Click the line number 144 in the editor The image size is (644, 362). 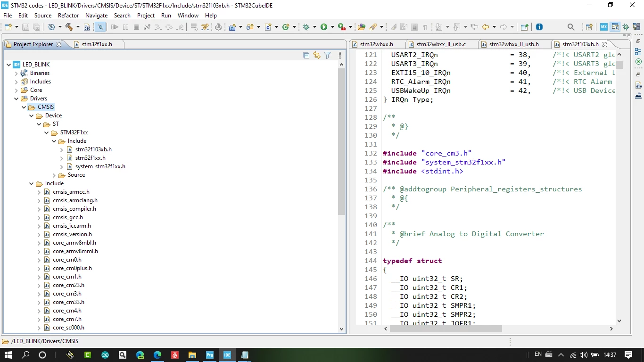(x=370, y=261)
